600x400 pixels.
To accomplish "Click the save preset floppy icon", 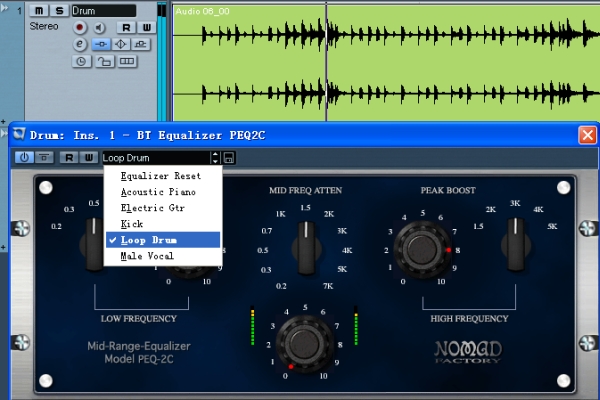I will [x=229, y=158].
